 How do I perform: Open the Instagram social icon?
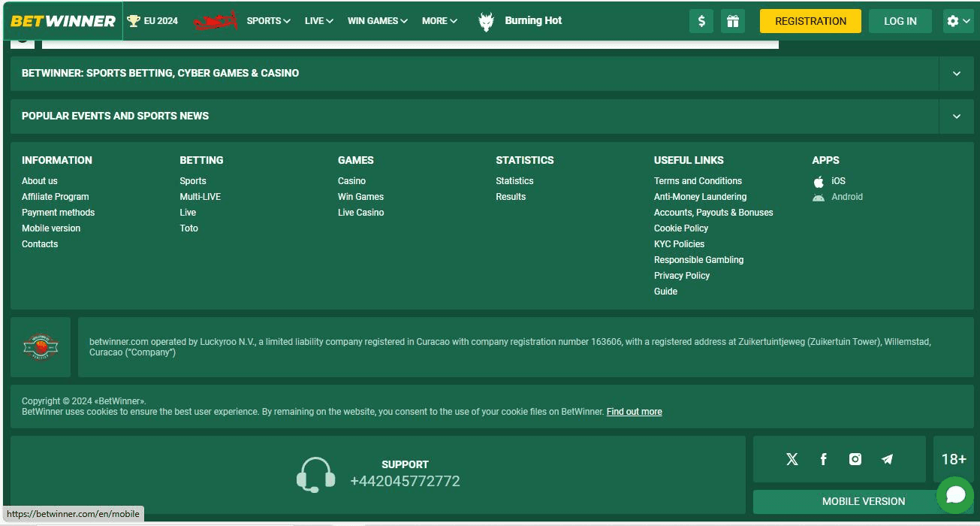(855, 459)
